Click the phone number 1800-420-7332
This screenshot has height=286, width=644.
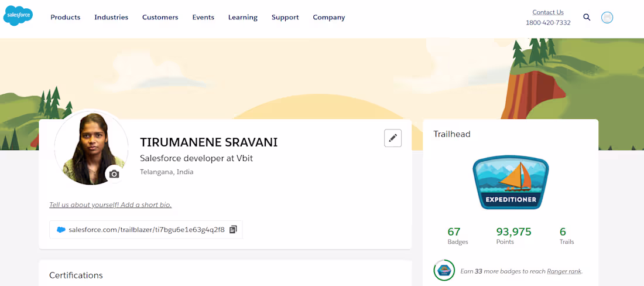click(x=548, y=23)
